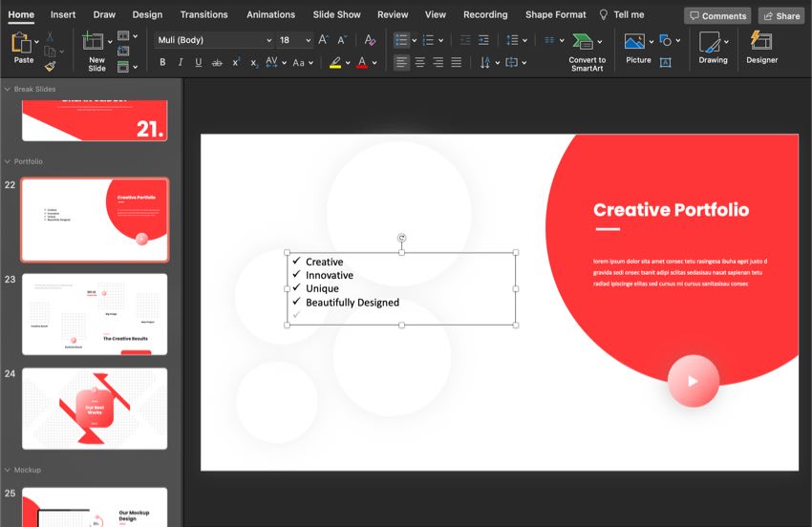This screenshot has height=527, width=812.
Task: Click the Paste clipboard icon
Action: (x=21, y=44)
